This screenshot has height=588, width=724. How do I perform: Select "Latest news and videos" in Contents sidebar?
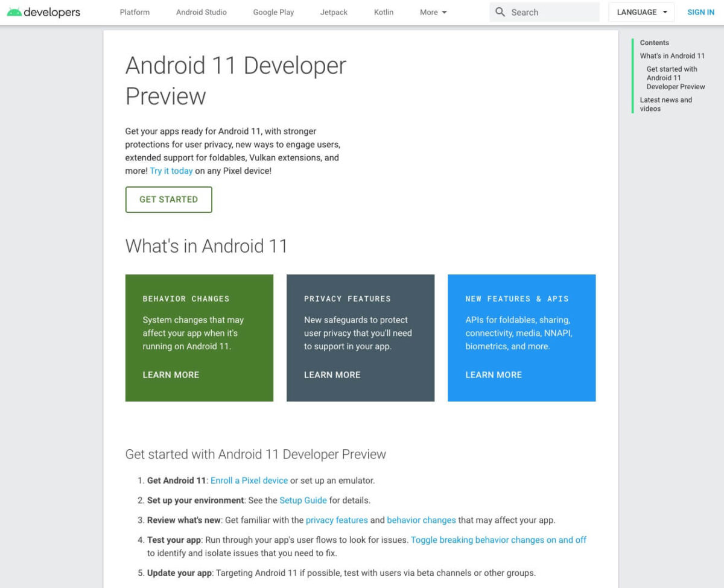pos(665,104)
